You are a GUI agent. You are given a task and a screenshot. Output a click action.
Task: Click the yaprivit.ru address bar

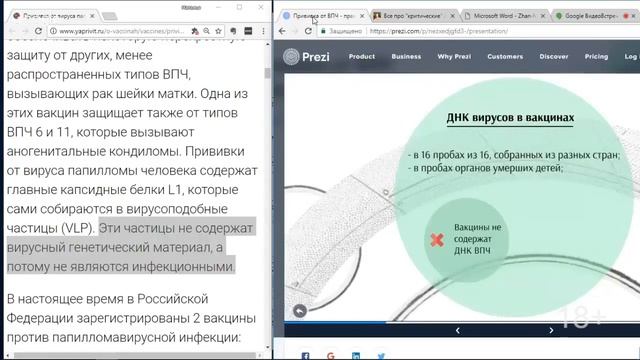122,31
